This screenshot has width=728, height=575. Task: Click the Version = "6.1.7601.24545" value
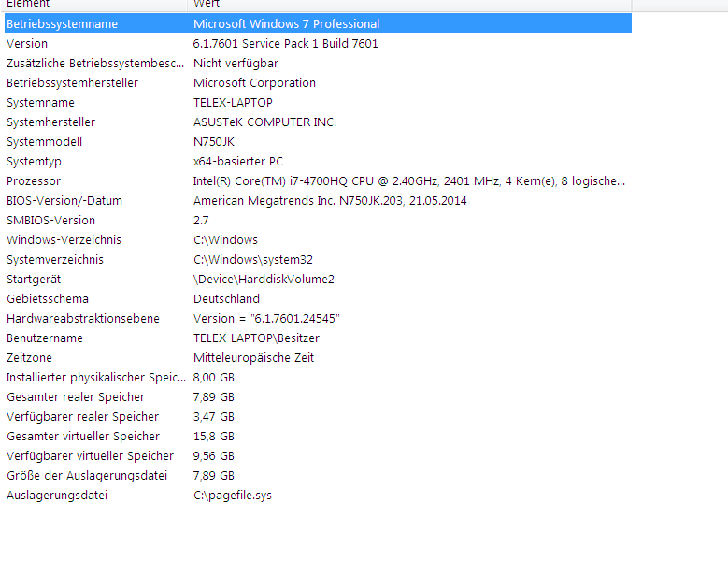[x=266, y=319]
